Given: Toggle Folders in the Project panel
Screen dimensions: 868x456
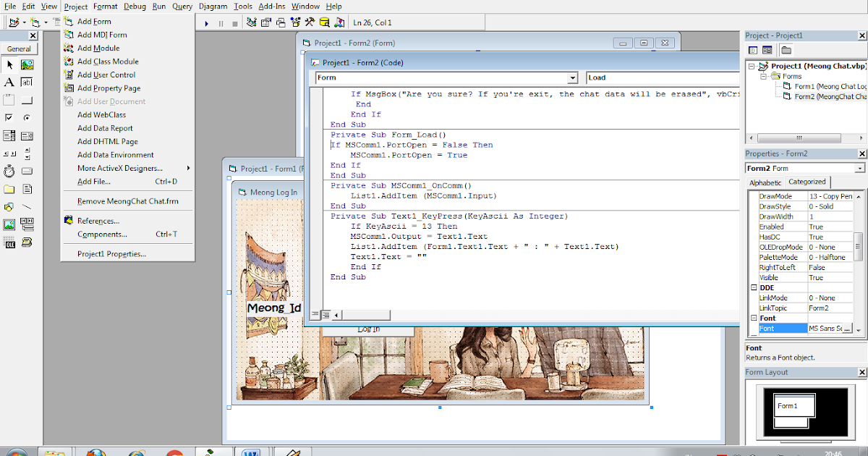Looking at the screenshot, I should pos(786,50).
